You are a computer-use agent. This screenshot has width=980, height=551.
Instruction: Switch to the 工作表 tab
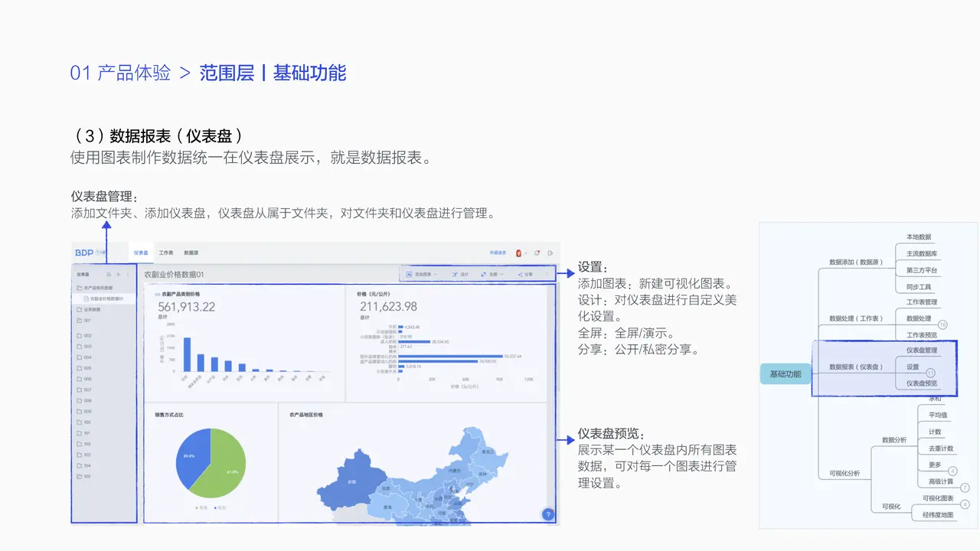coord(166,253)
